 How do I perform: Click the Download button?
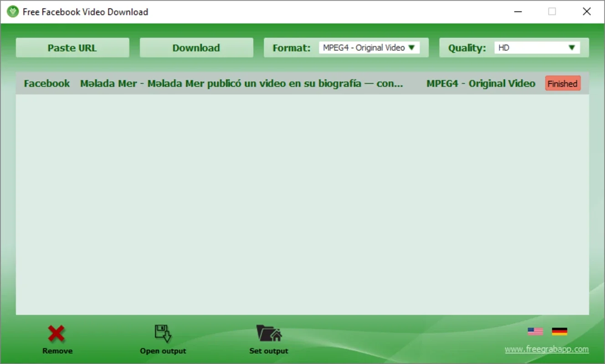(x=196, y=48)
